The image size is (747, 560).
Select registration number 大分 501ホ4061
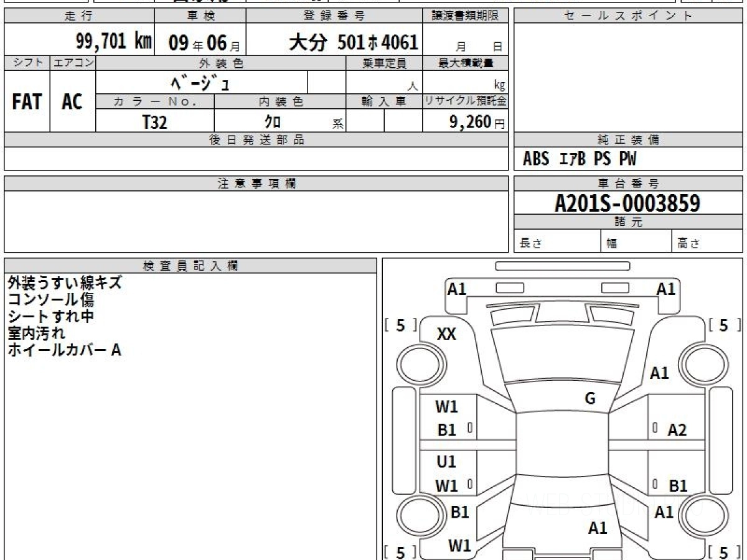[354, 42]
